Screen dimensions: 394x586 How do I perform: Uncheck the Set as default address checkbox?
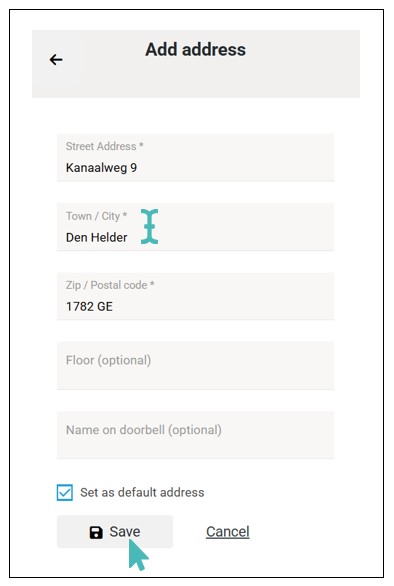pyautogui.click(x=65, y=492)
